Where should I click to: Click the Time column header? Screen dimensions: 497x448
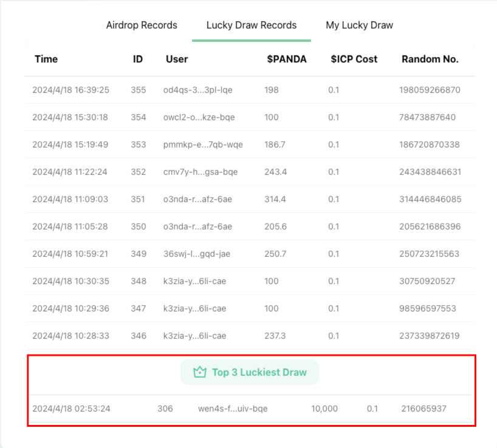pos(46,59)
